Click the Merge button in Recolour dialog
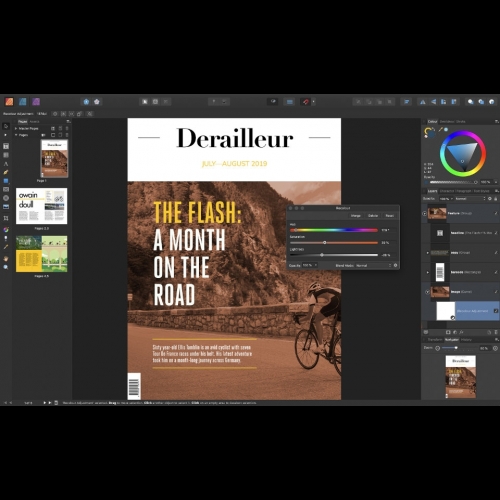Screen dimensions: 500x500 coord(356,216)
